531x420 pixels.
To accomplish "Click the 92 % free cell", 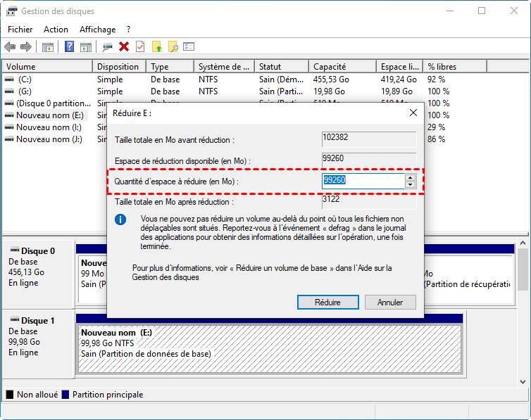I will point(436,79).
